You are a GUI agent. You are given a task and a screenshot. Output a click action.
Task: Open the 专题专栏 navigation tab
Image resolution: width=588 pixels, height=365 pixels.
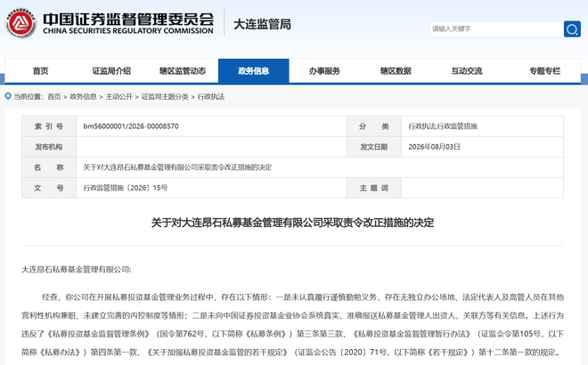coord(544,71)
